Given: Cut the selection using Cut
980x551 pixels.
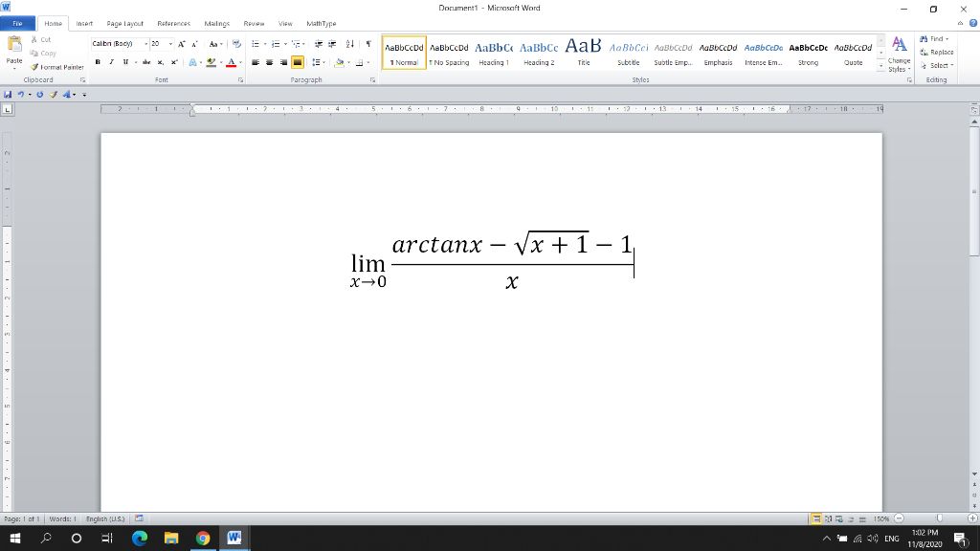Looking at the screenshot, I should pos(40,39).
